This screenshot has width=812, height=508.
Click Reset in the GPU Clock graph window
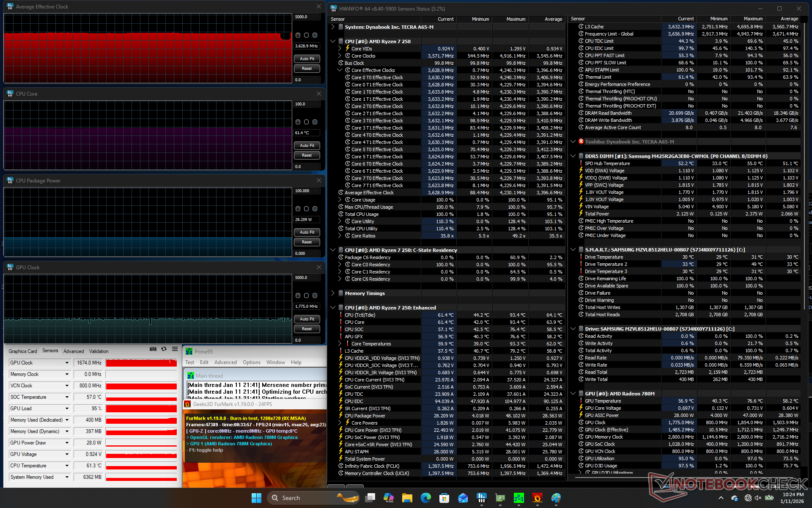pos(307,329)
